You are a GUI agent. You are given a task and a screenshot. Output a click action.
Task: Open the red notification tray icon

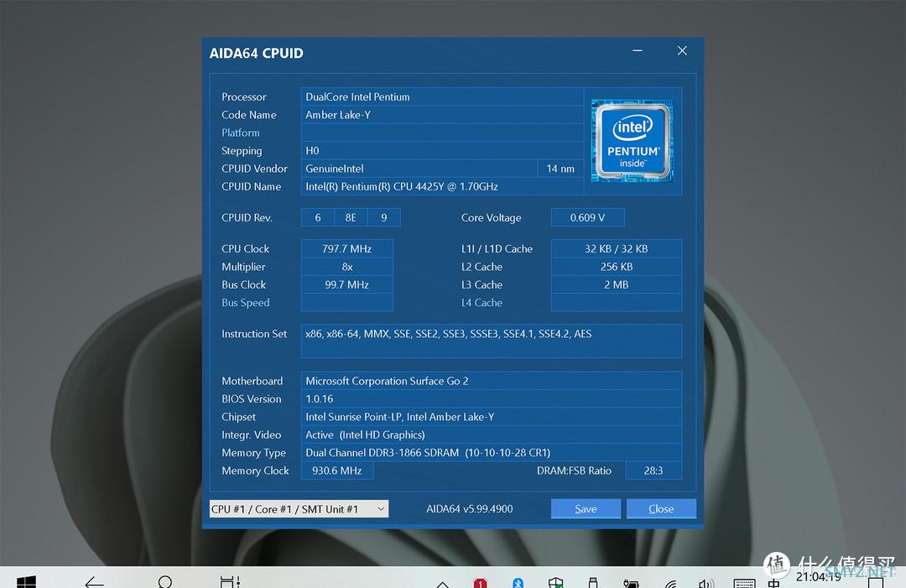pyautogui.click(x=480, y=583)
